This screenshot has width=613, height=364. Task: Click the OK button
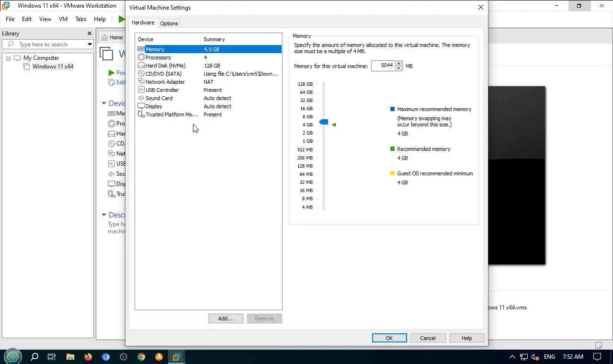pos(389,338)
